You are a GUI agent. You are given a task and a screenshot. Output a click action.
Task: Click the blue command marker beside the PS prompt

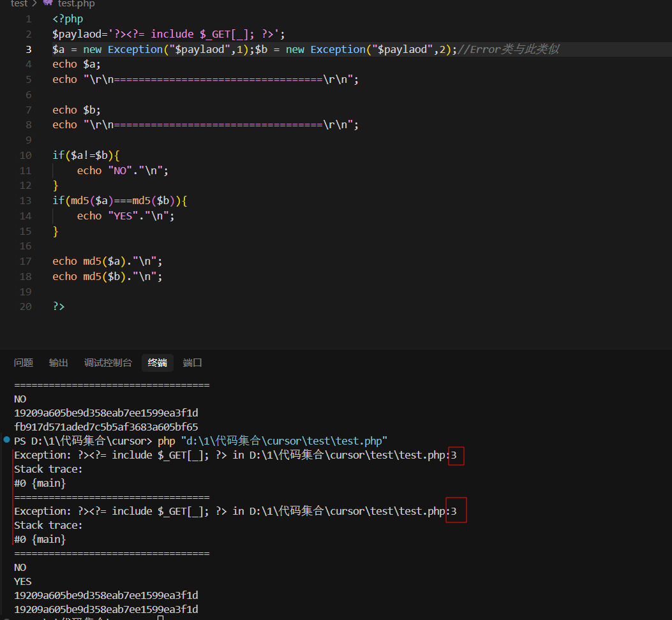(x=7, y=439)
